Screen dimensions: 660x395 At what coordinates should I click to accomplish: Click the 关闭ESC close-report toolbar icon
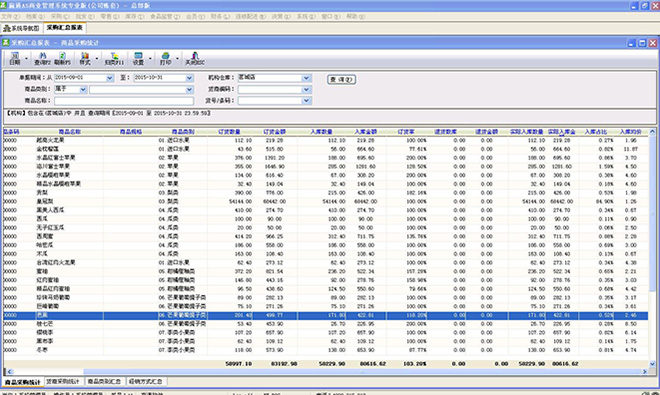pos(195,59)
